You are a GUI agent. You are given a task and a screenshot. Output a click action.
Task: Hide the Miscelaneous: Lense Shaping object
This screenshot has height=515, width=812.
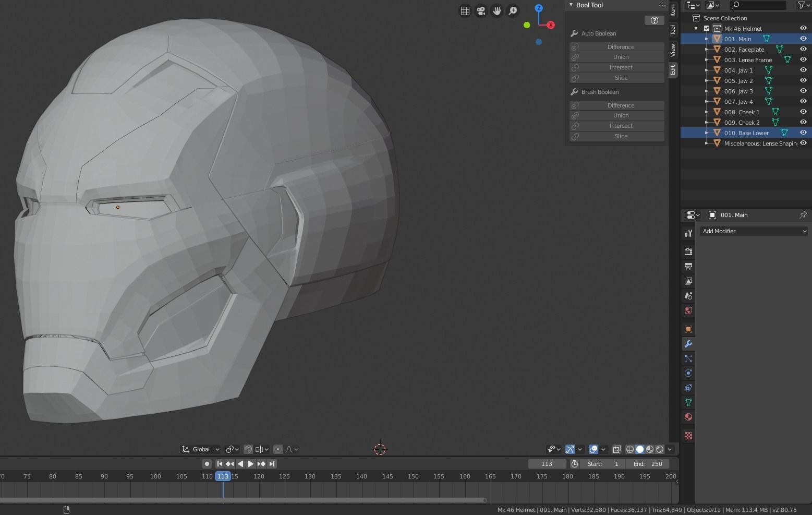point(803,143)
